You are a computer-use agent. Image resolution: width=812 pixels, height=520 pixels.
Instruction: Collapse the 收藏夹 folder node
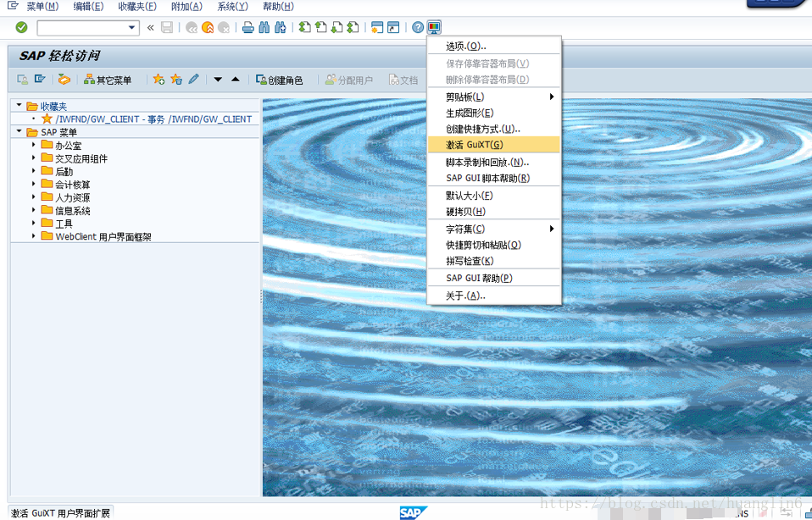click(19, 106)
